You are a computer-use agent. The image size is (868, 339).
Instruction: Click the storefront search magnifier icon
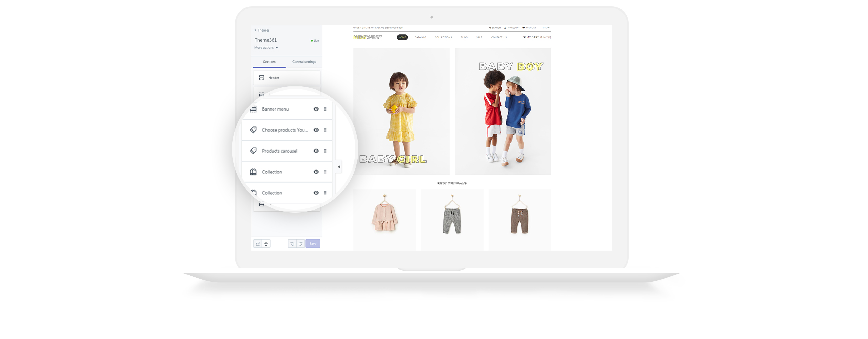[490, 28]
